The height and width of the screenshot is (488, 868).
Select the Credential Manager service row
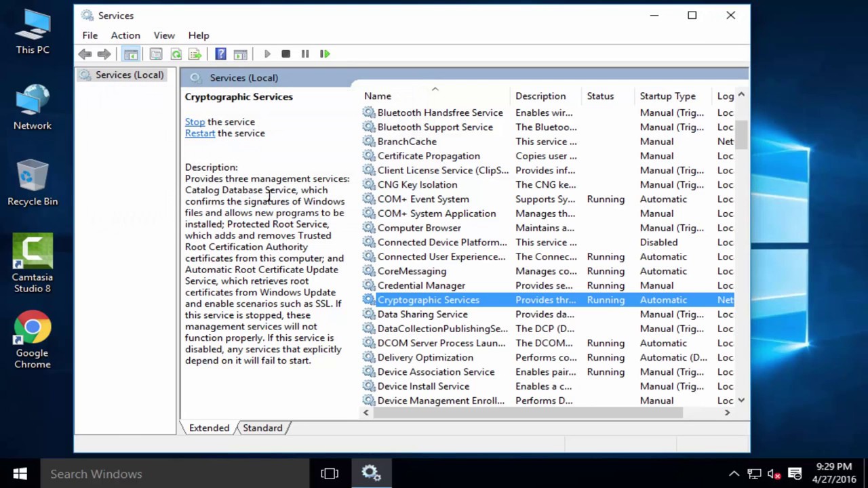[547, 285]
